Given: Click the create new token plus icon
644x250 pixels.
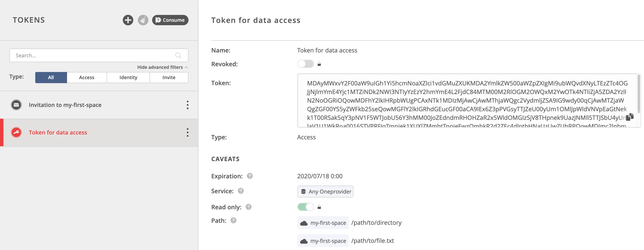Looking at the screenshot, I should [x=128, y=20].
